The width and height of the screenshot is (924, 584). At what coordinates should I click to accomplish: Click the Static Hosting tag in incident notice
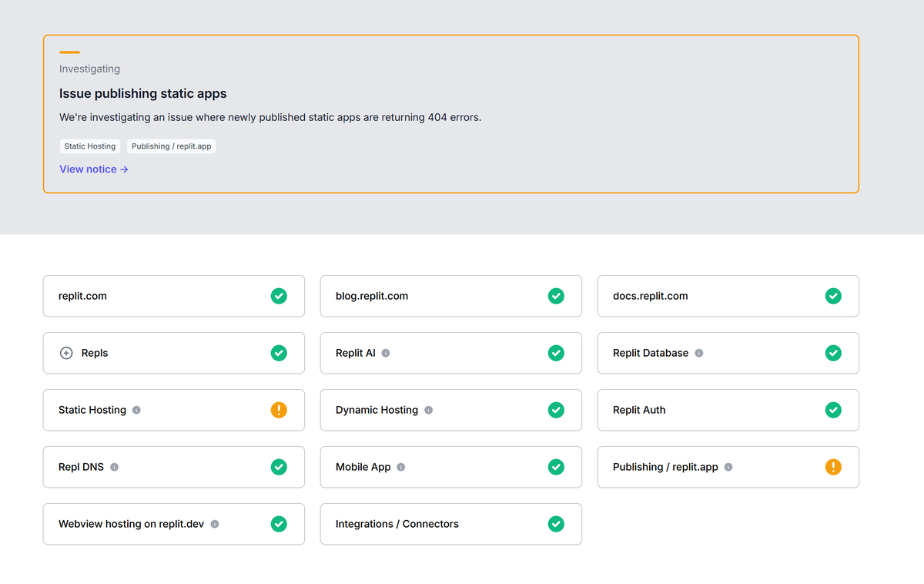[90, 146]
